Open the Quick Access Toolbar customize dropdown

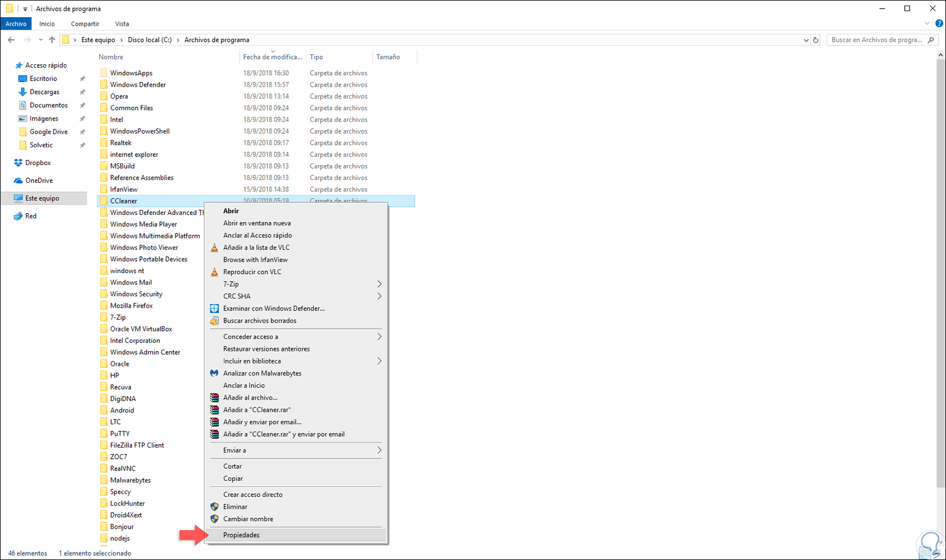pyautogui.click(x=25, y=9)
